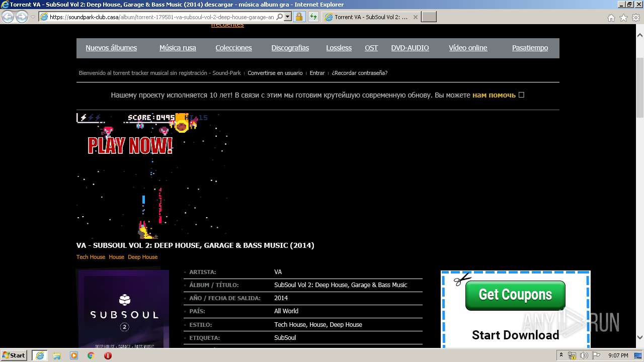Image resolution: width=644 pixels, height=362 pixels.
Task: Open the Nuevos álbumes menu
Action: tap(111, 48)
